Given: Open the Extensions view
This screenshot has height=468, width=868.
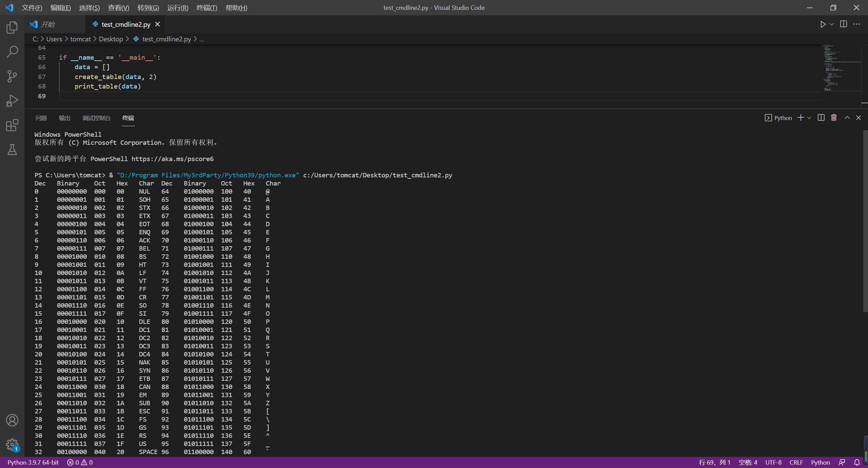Looking at the screenshot, I should (x=12, y=125).
